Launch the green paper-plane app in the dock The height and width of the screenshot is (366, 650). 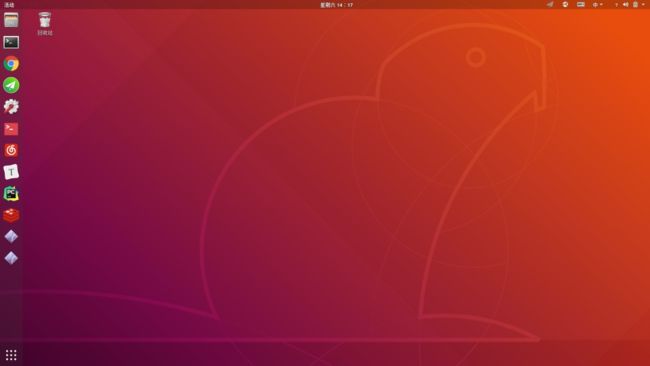pyautogui.click(x=11, y=85)
